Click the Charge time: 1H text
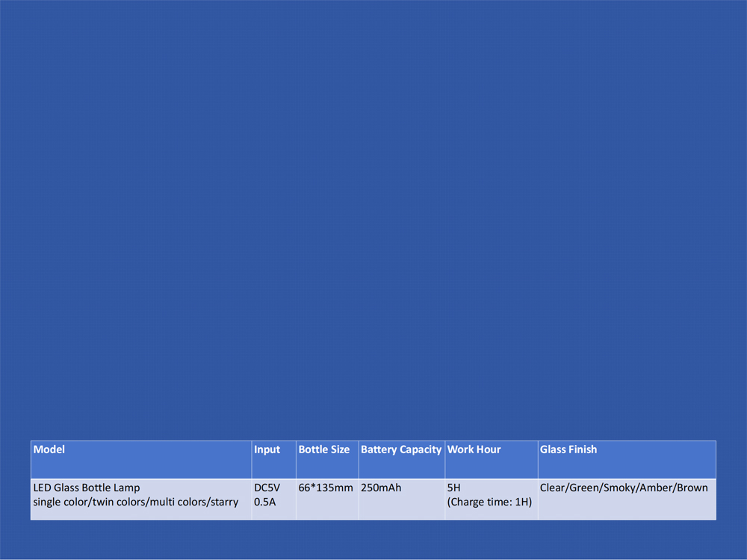Screen dimensions: 747x560 489,503
